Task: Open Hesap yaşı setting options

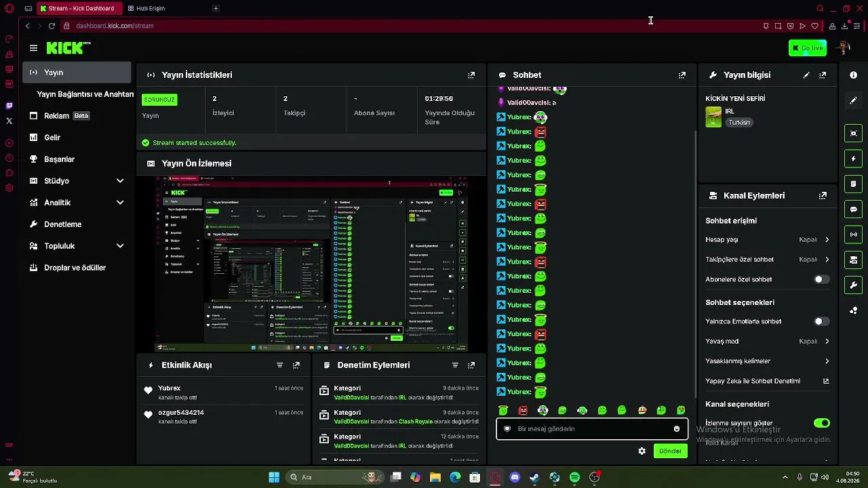Action: point(768,240)
